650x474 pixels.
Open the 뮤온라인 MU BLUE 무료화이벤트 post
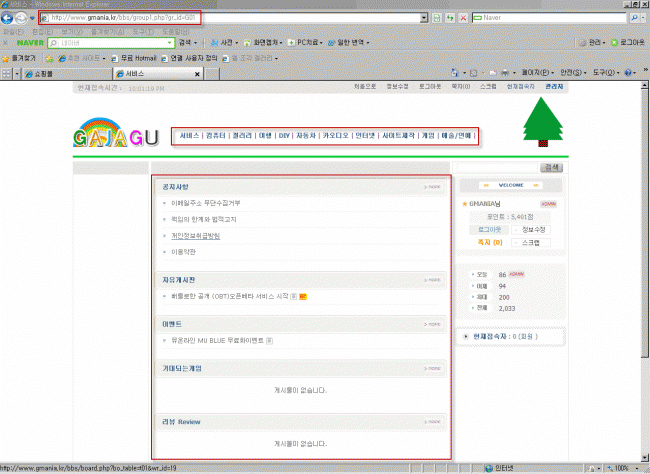pyautogui.click(x=217, y=340)
